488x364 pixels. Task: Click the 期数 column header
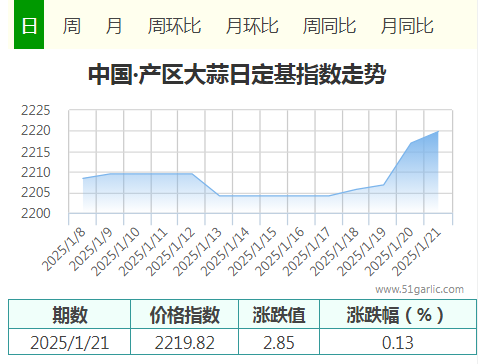(x=70, y=314)
